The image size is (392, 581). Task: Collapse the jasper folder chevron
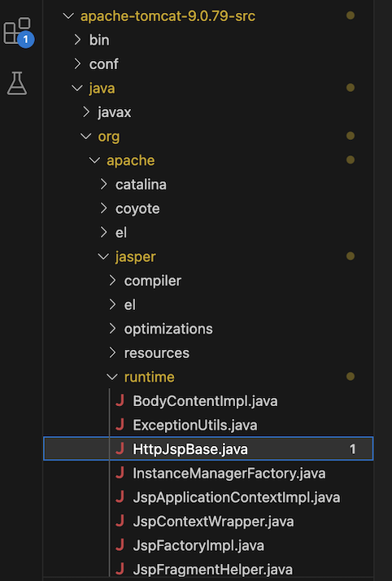(x=103, y=256)
